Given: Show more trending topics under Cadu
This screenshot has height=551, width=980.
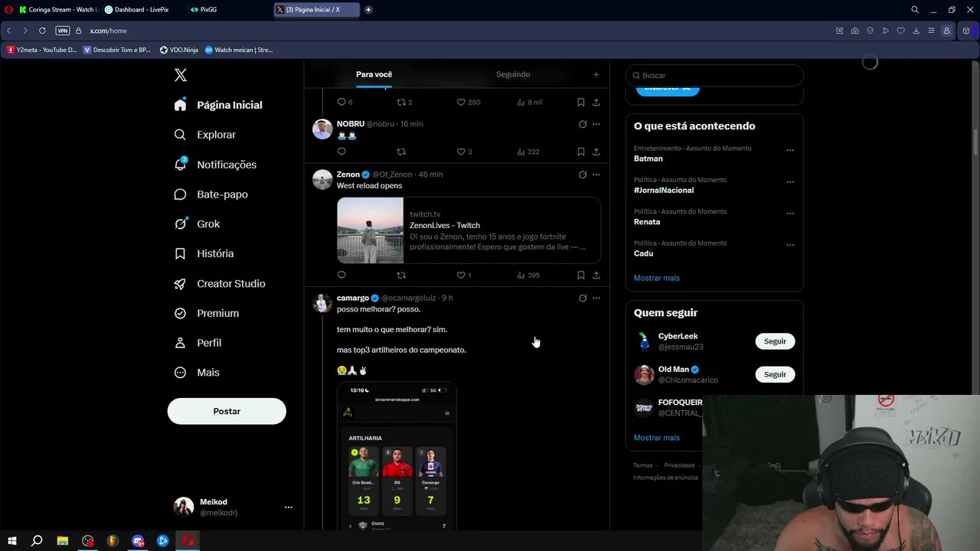Looking at the screenshot, I should point(657,278).
